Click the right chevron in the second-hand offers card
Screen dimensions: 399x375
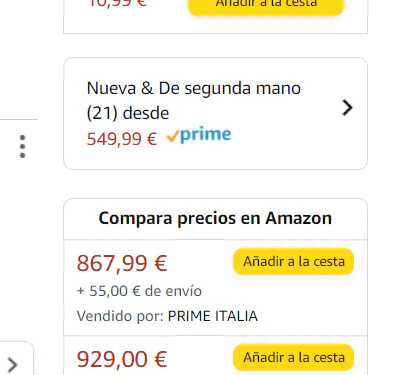pos(347,108)
